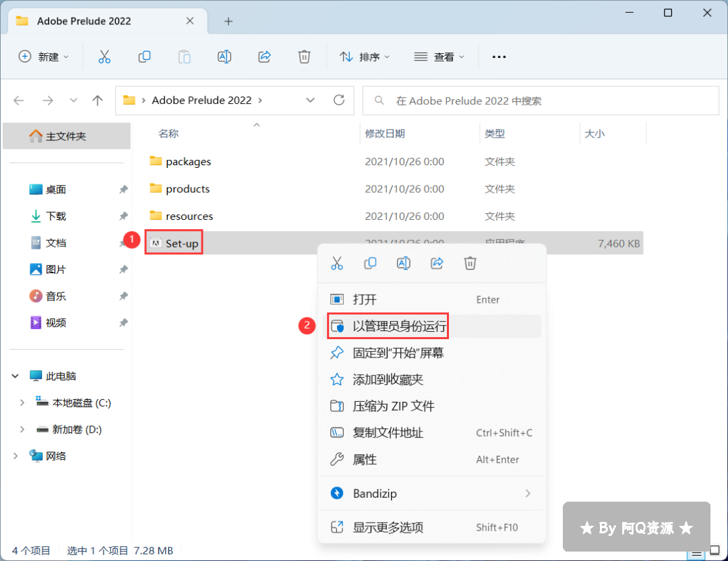Open the See more ellipsis menu

[499, 57]
